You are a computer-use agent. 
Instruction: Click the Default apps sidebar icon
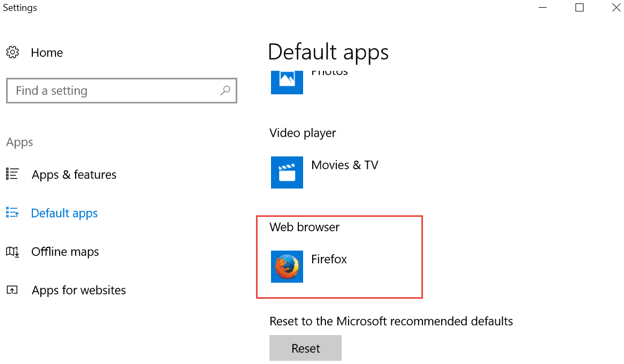point(12,212)
